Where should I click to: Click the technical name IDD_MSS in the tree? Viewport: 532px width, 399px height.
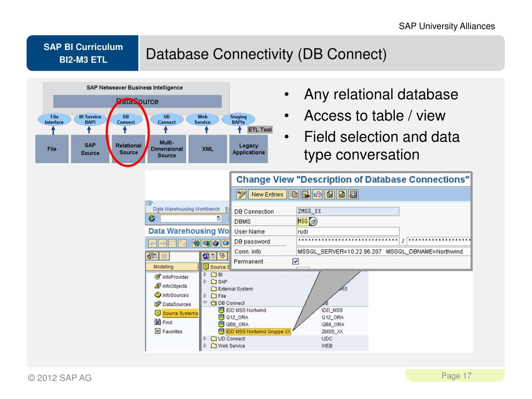pyautogui.click(x=332, y=310)
